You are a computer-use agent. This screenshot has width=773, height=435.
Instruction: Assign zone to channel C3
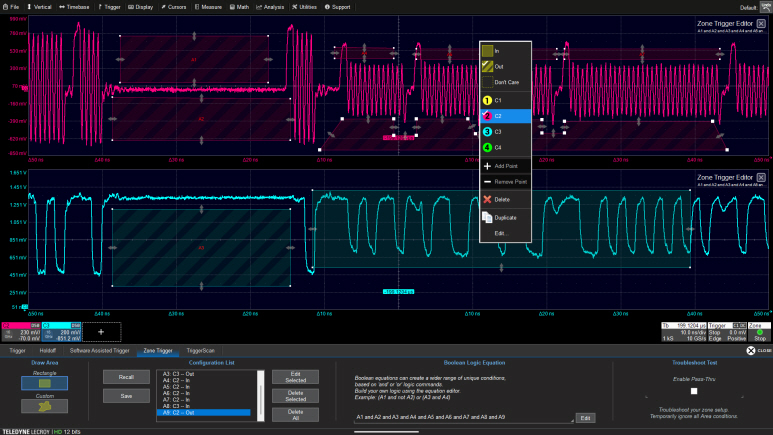(505, 132)
